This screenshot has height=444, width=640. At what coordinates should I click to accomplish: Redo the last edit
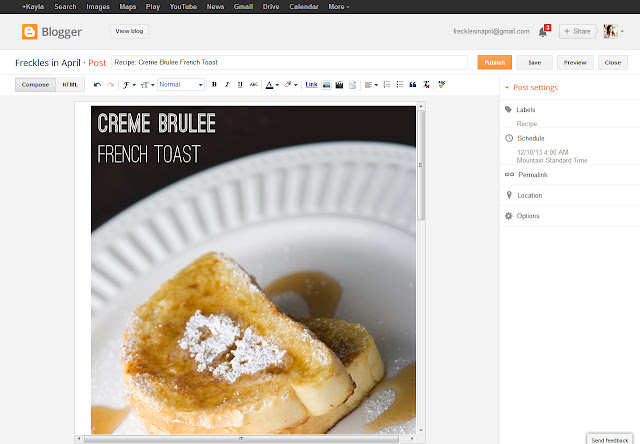pyautogui.click(x=110, y=85)
